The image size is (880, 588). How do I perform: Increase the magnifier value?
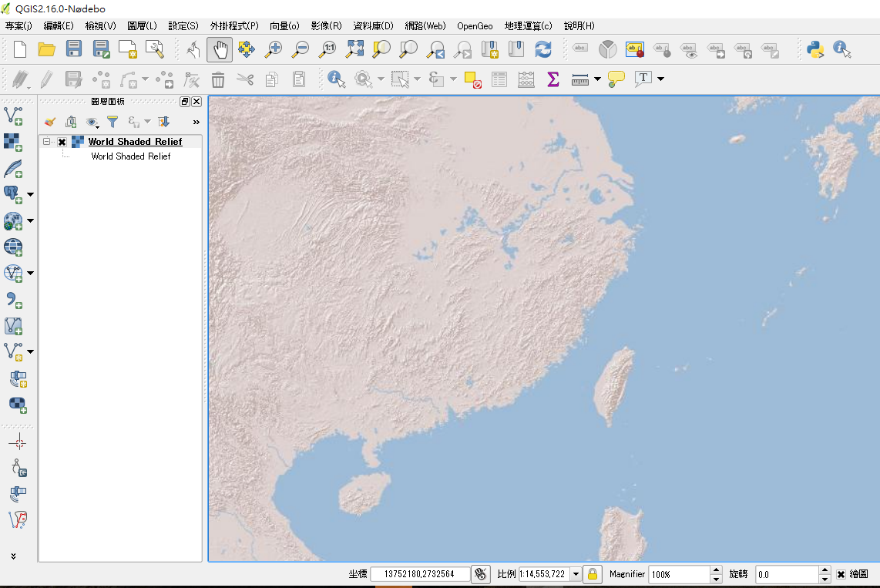[716, 570]
